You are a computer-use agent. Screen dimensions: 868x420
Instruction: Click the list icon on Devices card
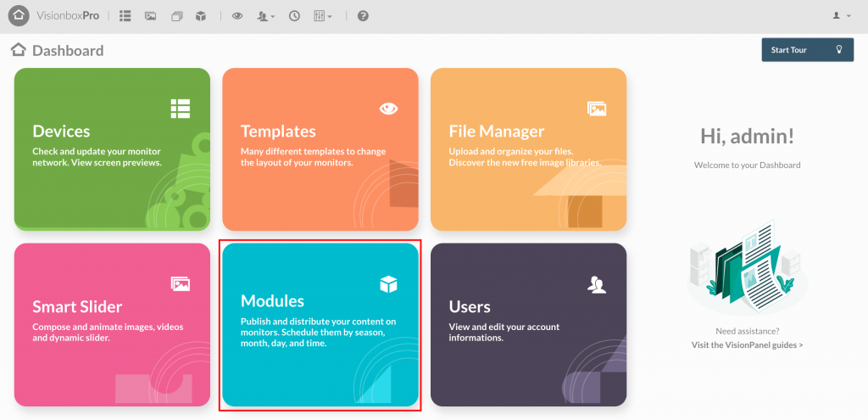coord(181,109)
